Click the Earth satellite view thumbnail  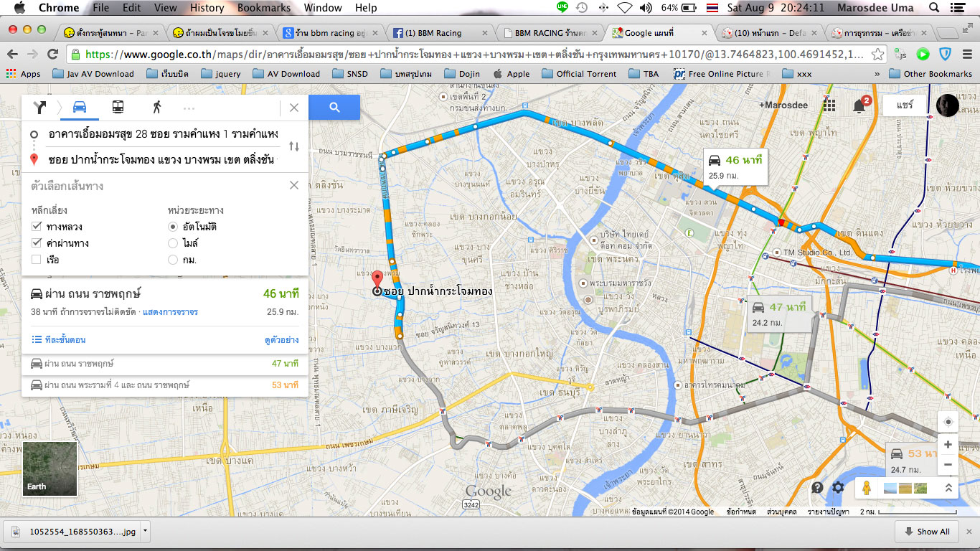coord(50,468)
